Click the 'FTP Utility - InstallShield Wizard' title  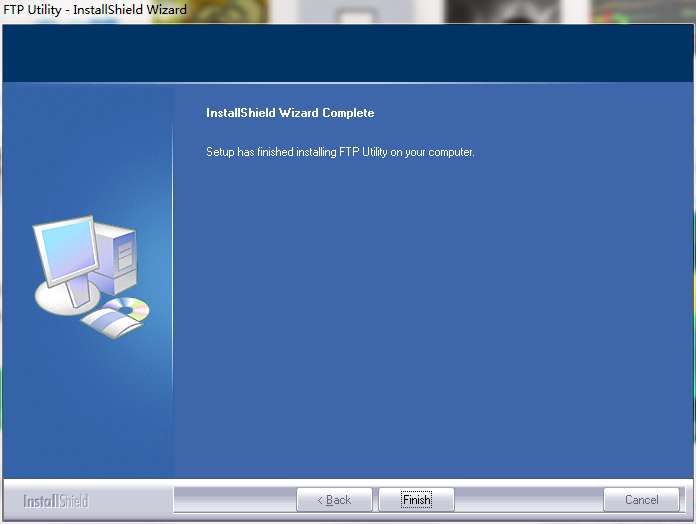[95, 9]
